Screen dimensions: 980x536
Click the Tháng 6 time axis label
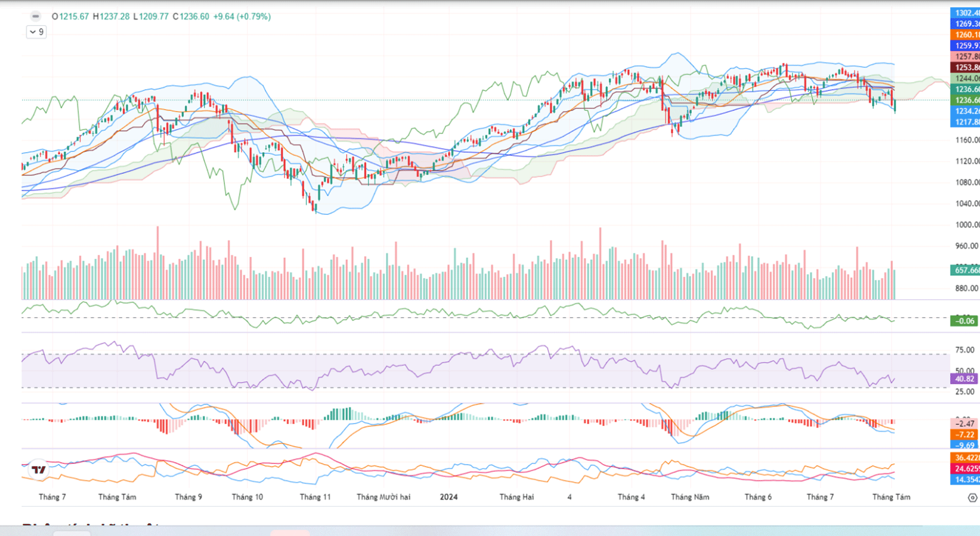point(758,497)
